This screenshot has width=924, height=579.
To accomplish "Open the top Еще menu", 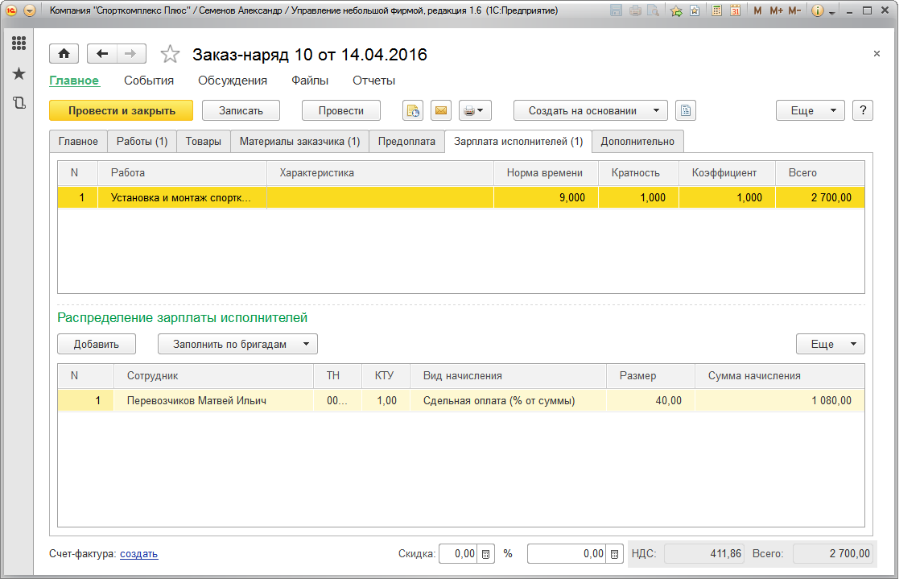I will coord(811,110).
